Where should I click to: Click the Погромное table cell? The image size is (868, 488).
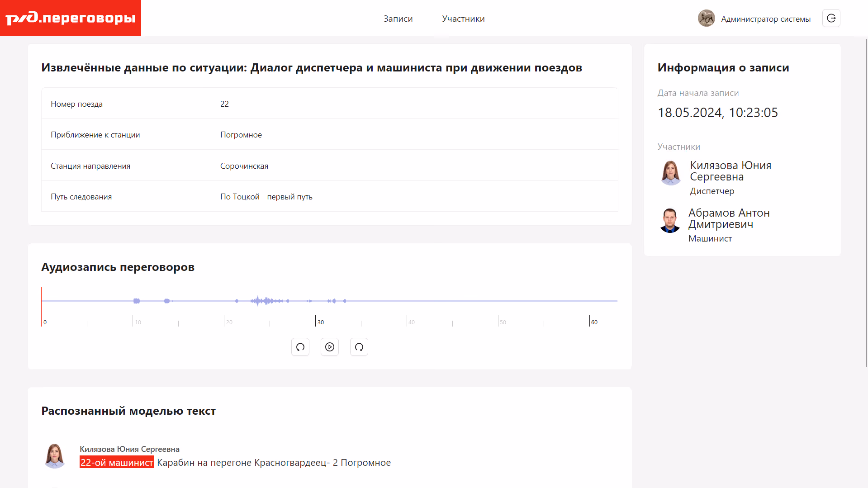pos(414,134)
